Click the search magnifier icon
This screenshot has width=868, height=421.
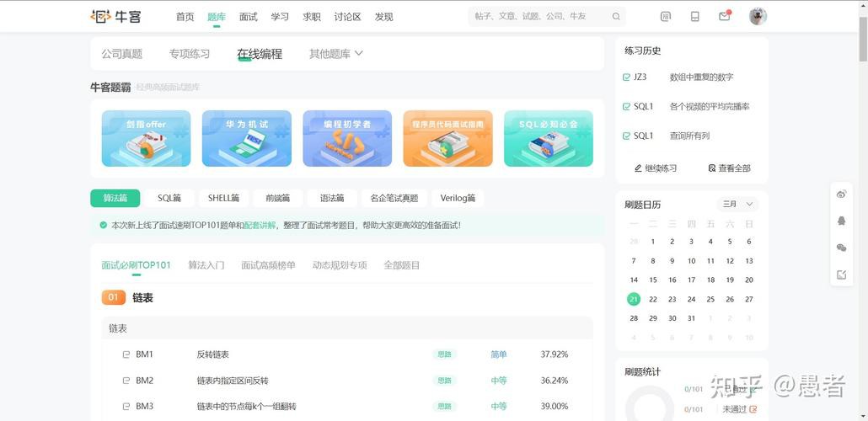coord(616,17)
